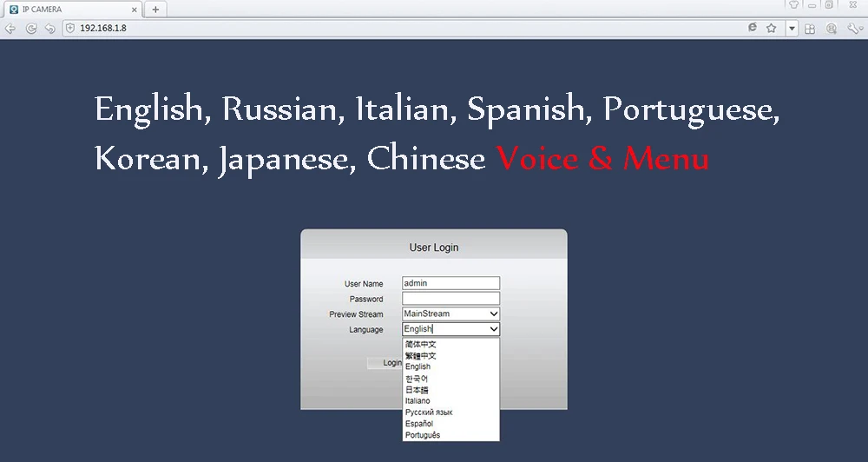Click the Language label
The width and height of the screenshot is (868, 462).
[366, 330]
